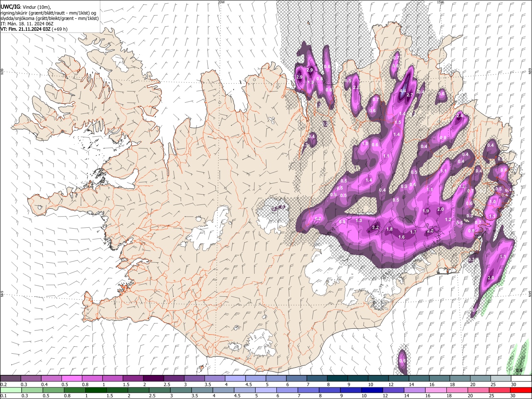Select the "1.3" snowfall value on the map

pyautogui.click(x=359, y=220)
